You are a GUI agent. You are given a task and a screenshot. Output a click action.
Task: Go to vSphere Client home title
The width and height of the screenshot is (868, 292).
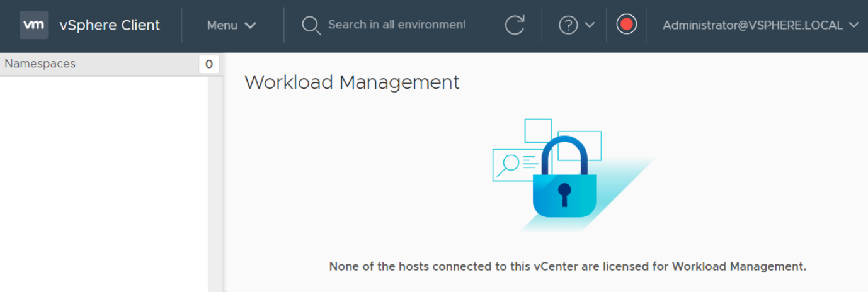[x=110, y=25]
